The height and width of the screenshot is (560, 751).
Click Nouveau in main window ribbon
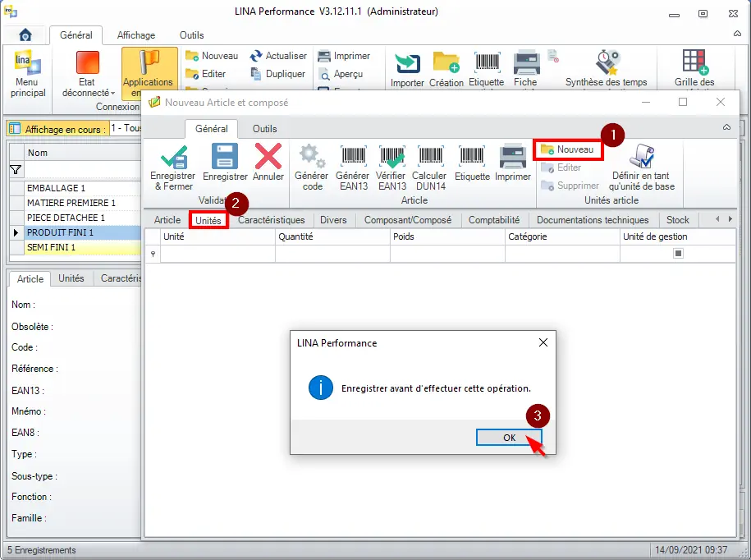(x=212, y=56)
